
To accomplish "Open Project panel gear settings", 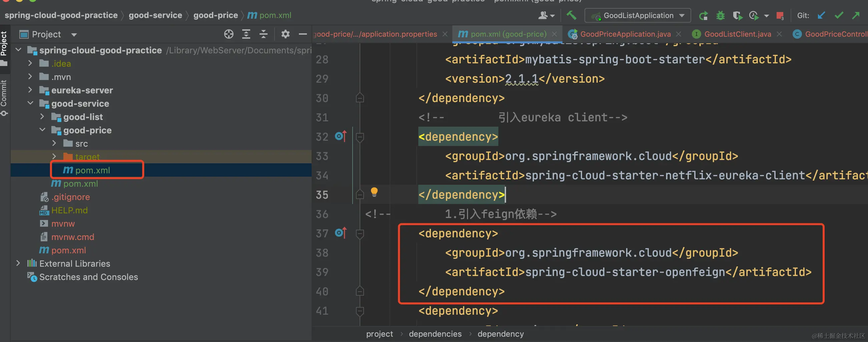I will [286, 34].
